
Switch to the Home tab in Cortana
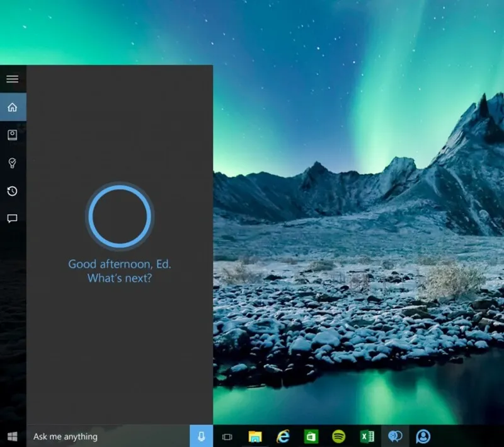11,107
